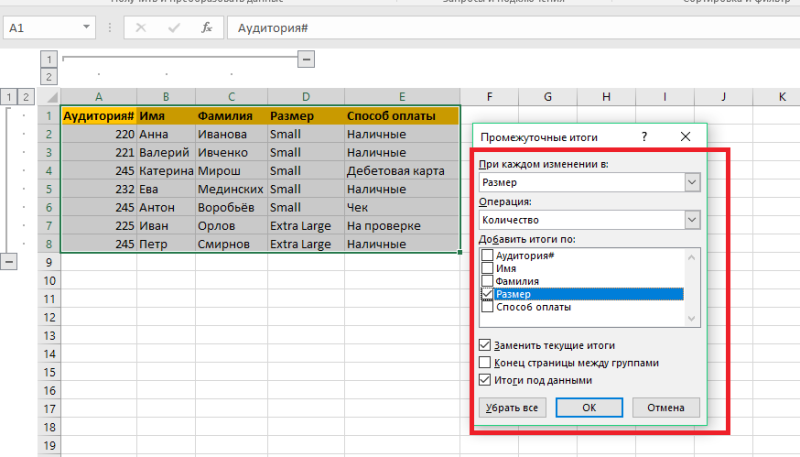The height and width of the screenshot is (457, 800).
Task: Check the Имя checkbox in totals list
Action: pyautogui.click(x=487, y=268)
